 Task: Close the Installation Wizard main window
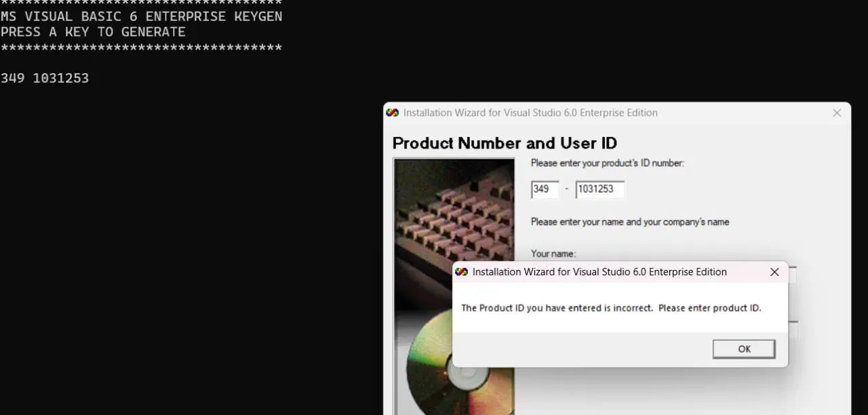click(837, 113)
